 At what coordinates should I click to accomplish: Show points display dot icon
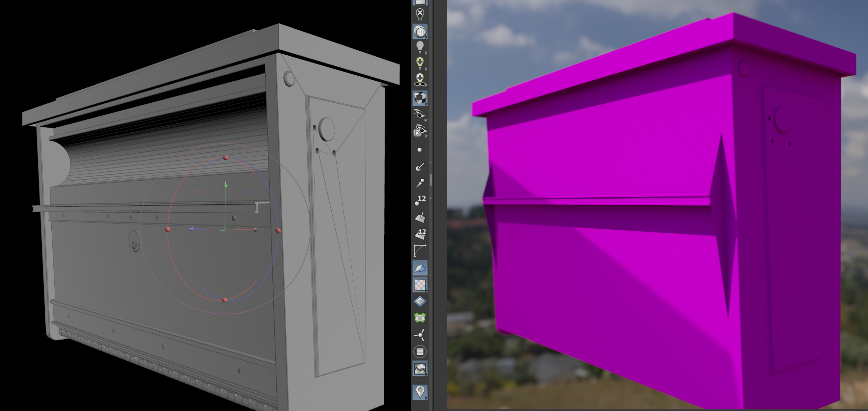(420, 150)
